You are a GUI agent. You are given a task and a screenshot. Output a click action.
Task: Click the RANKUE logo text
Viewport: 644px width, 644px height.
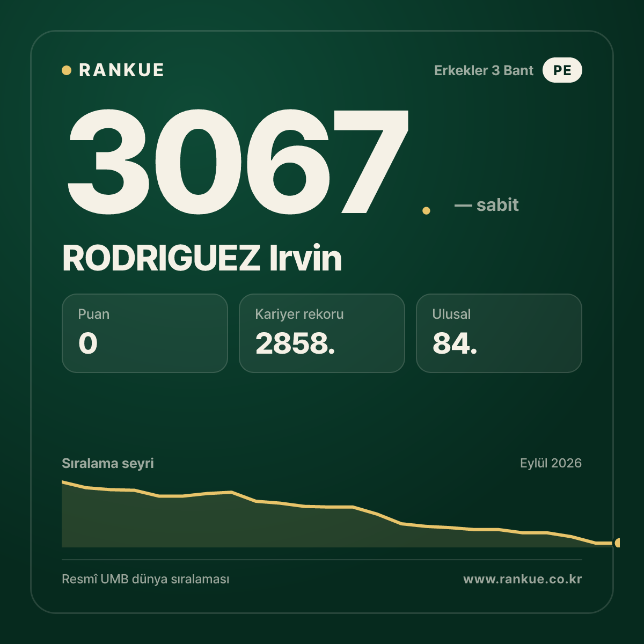(121, 70)
